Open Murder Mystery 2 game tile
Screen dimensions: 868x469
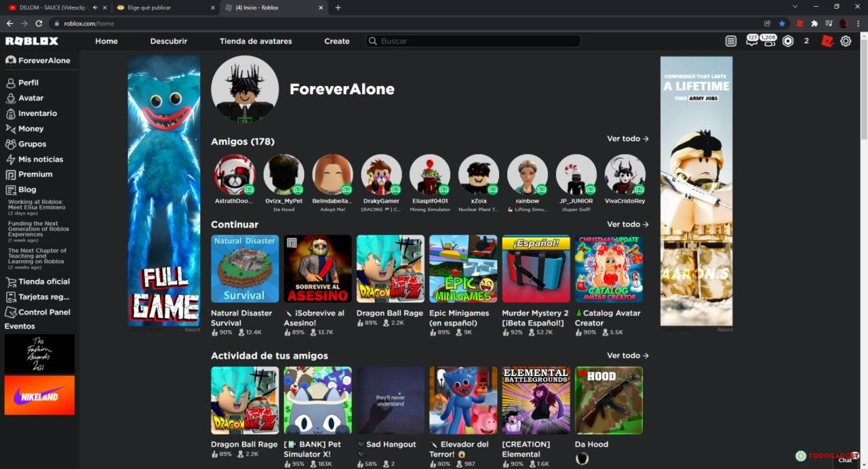536,269
